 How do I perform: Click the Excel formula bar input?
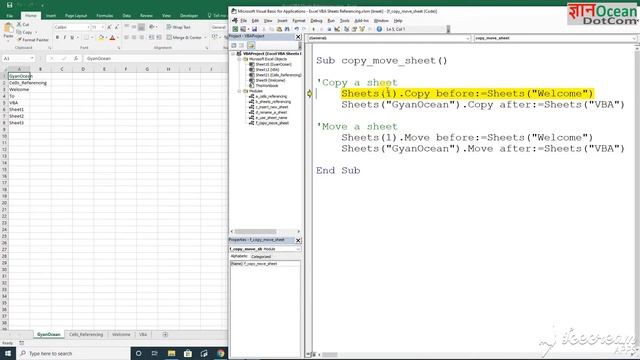coord(155,58)
